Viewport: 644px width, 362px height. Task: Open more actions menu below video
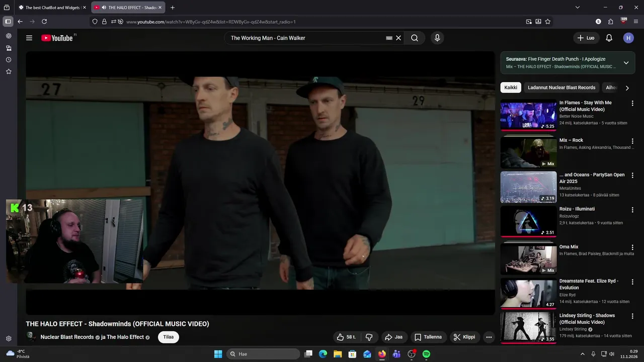pos(489,337)
